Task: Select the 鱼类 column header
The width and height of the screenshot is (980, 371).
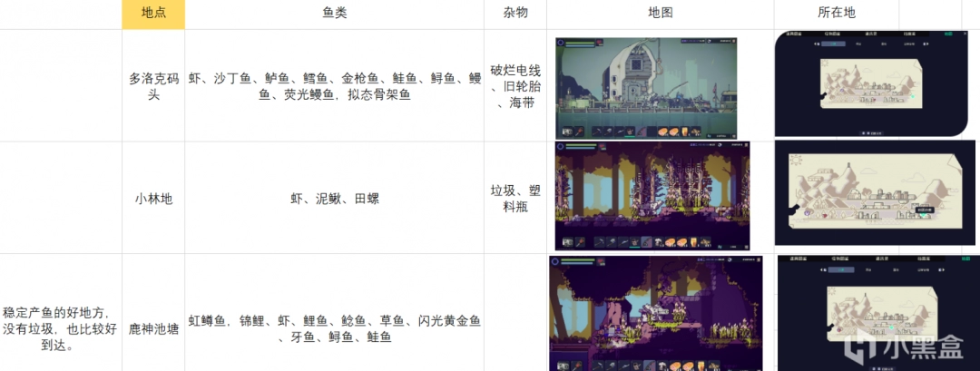Action: pos(334,14)
